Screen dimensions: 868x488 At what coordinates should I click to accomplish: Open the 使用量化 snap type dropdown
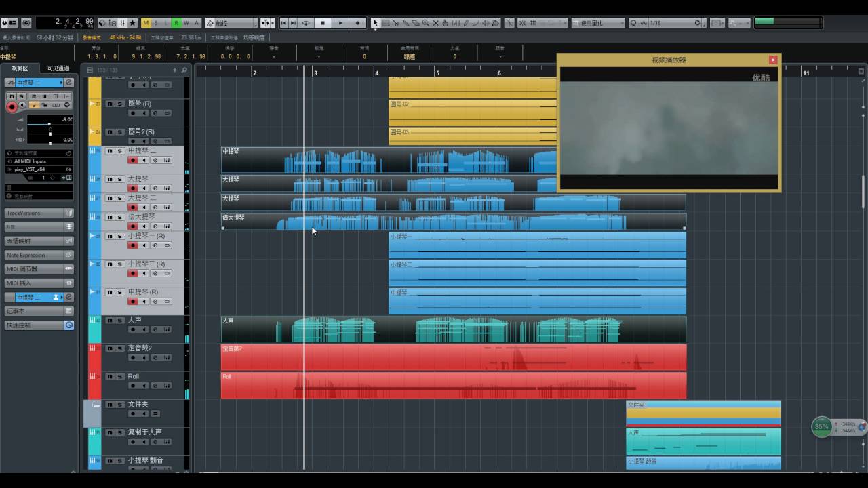[598, 23]
